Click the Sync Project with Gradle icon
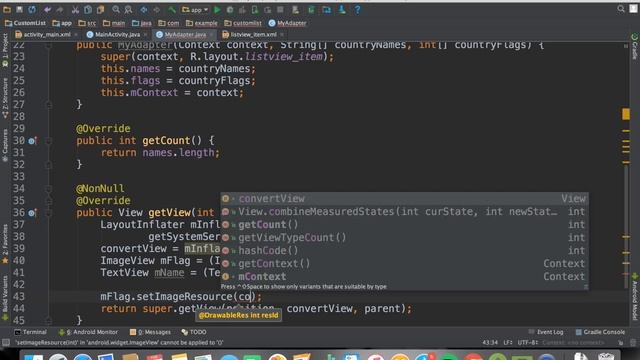Viewport: 640px width, 360px height. click(x=311, y=9)
